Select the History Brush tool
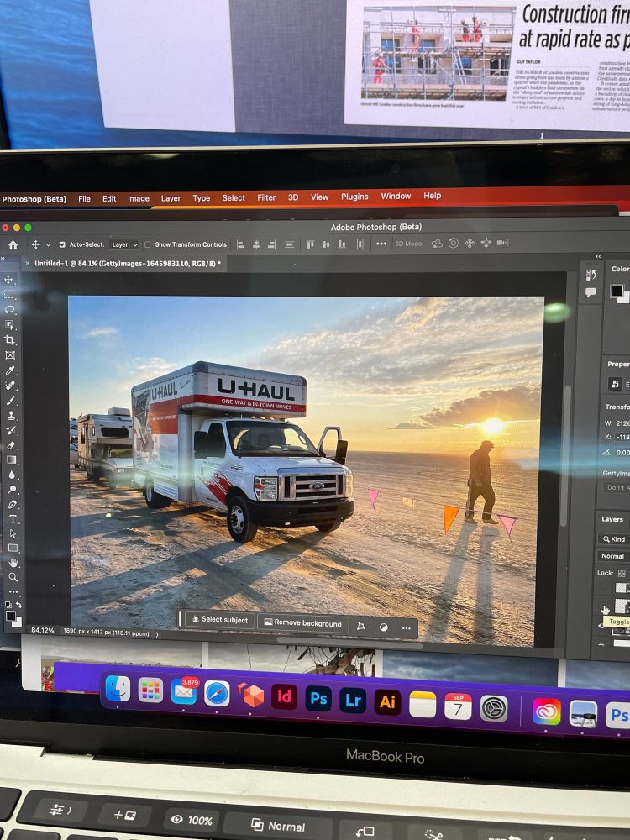The height and width of the screenshot is (840, 630). click(x=11, y=430)
